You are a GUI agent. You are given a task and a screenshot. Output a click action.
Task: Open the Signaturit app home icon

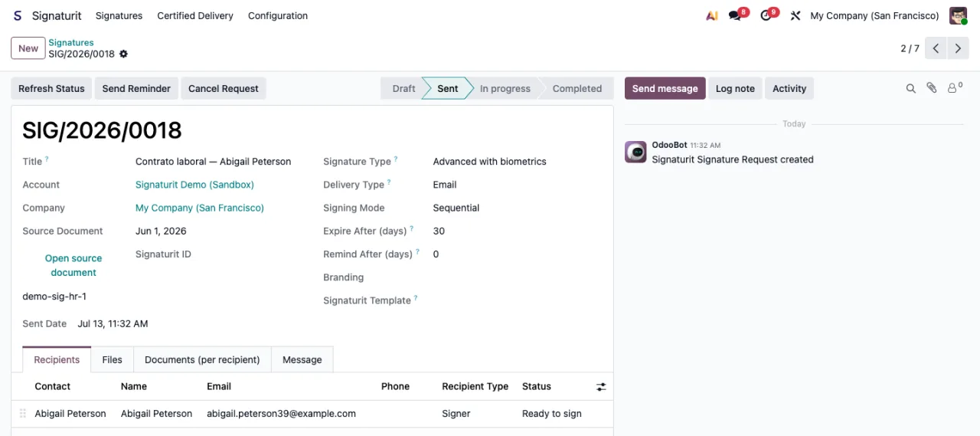tap(17, 15)
